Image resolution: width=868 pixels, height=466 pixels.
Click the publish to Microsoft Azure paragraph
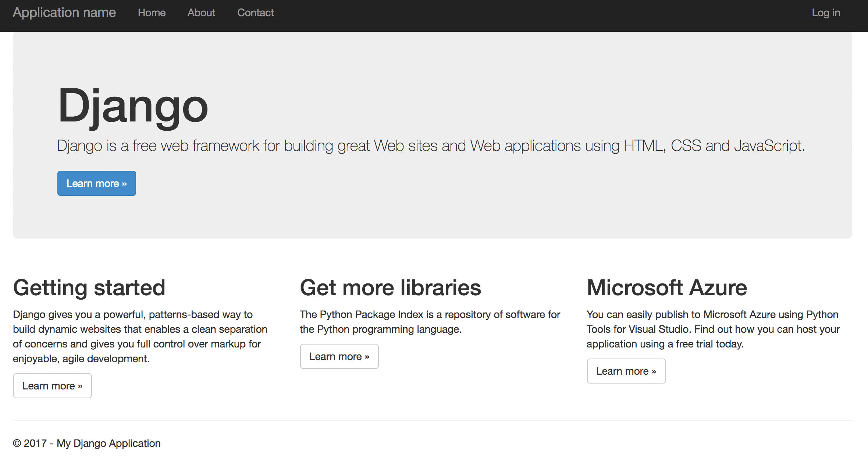click(x=713, y=329)
